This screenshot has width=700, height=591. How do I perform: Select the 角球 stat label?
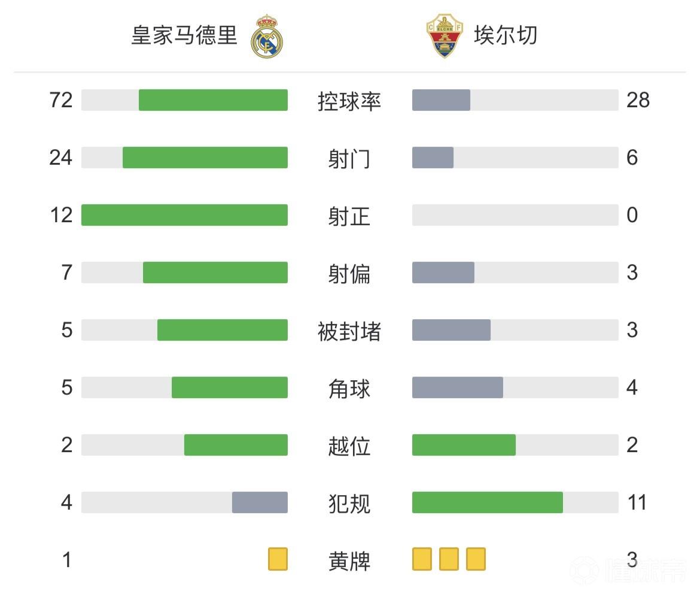(x=349, y=389)
